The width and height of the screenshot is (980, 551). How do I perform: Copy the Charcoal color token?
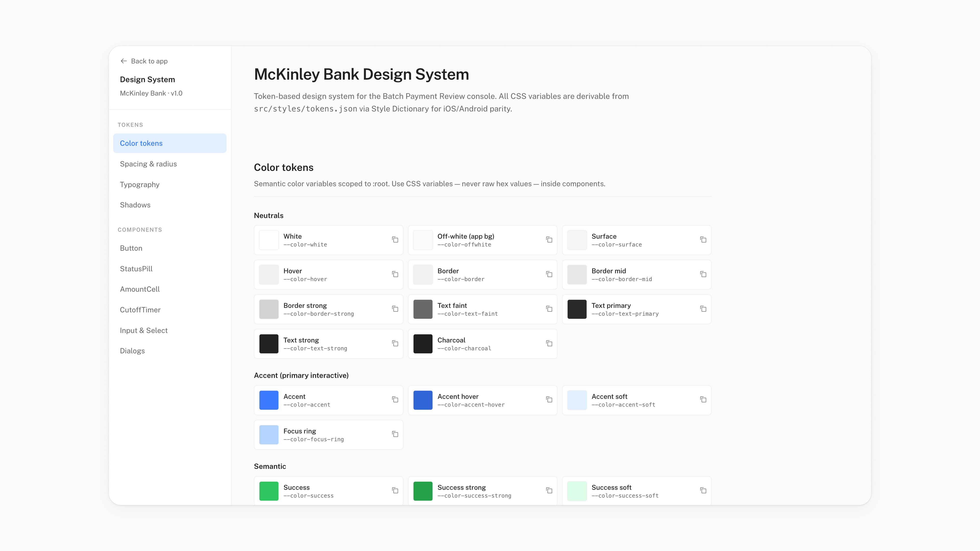[x=549, y=343]
